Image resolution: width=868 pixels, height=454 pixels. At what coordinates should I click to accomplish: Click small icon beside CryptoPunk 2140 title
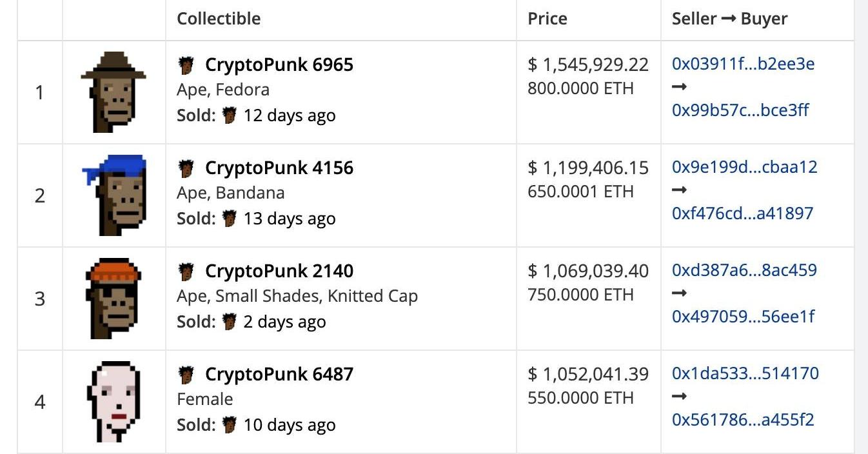tap(186, 271)
